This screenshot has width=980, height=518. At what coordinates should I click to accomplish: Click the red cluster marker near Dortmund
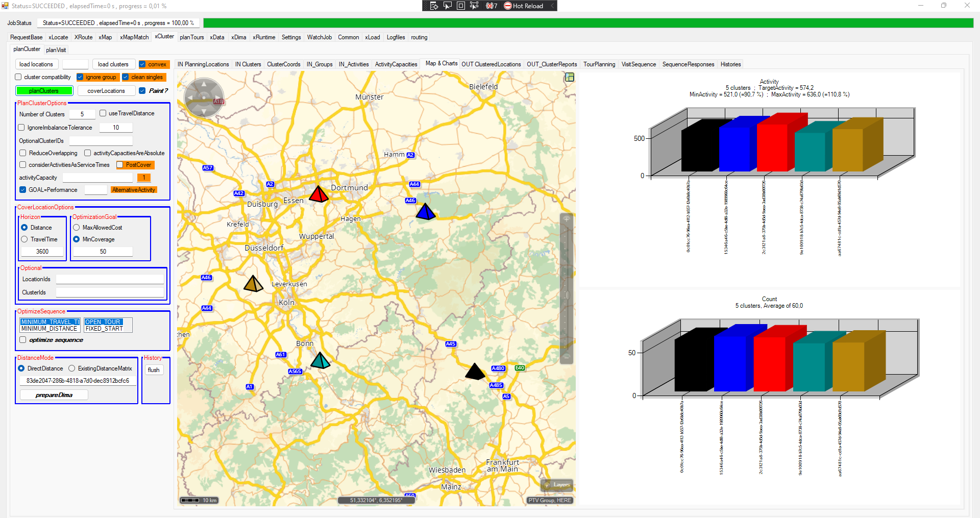[318, 194]
